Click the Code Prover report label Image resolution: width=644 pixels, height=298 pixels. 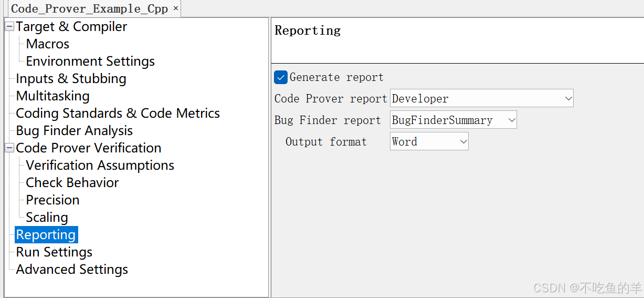331,99
